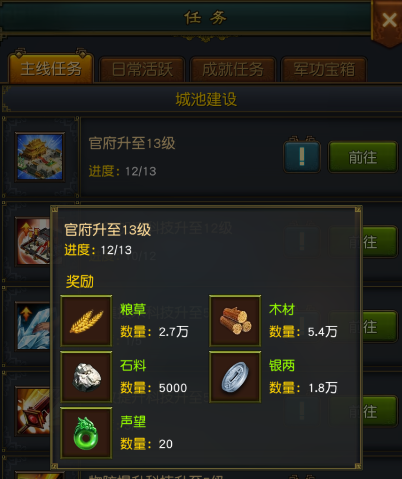Close the 任务 window with the X
The height and width of the screenshot is (479, 402).
coord(389,21)
